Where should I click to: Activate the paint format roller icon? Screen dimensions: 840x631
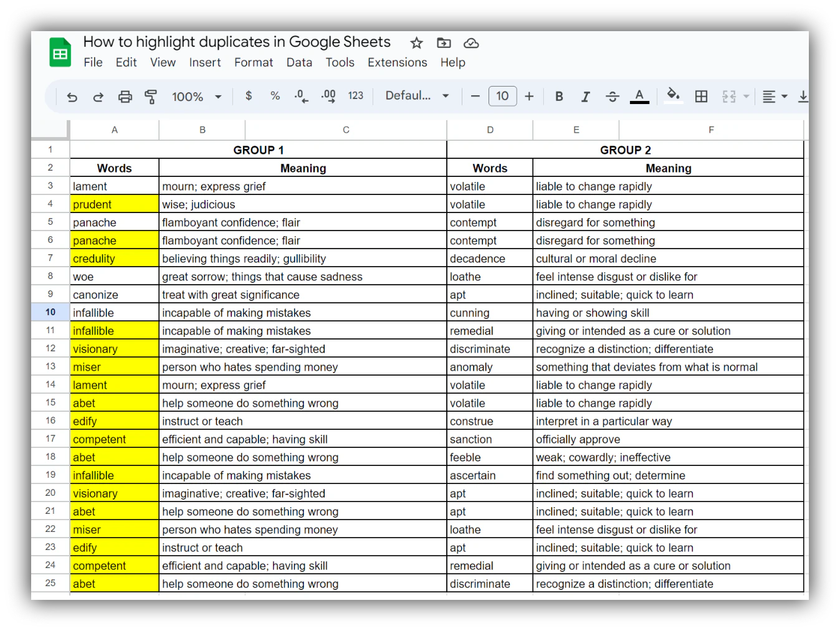[x=151, y=97]
